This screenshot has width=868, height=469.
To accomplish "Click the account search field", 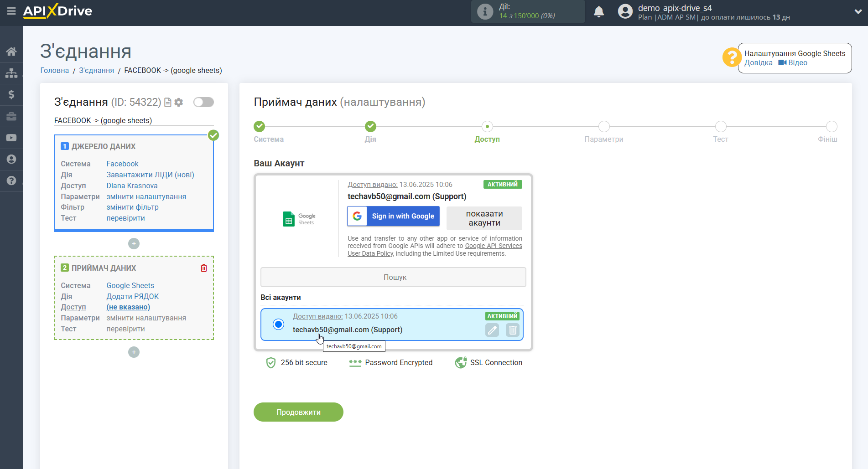I will (x=393, y=277).
